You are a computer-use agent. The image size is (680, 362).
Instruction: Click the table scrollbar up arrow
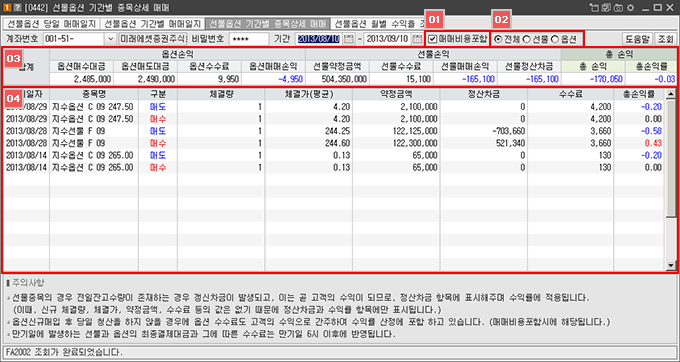tap(671, 94)
